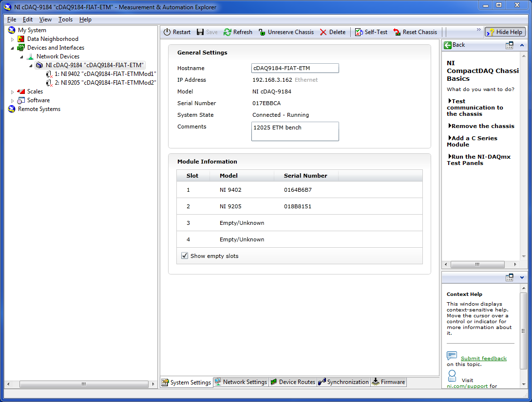Click the Network Devices icon

pyautogui.click(x=30, y=56)
